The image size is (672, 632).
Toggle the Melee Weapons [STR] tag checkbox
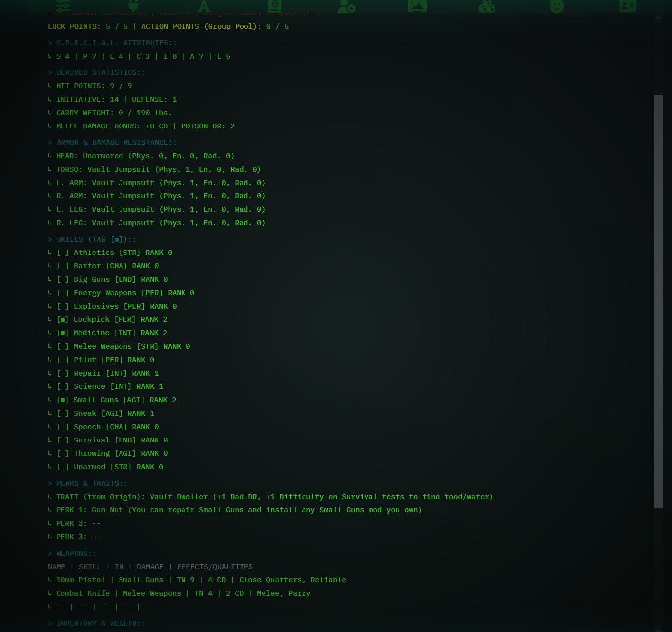63,346
